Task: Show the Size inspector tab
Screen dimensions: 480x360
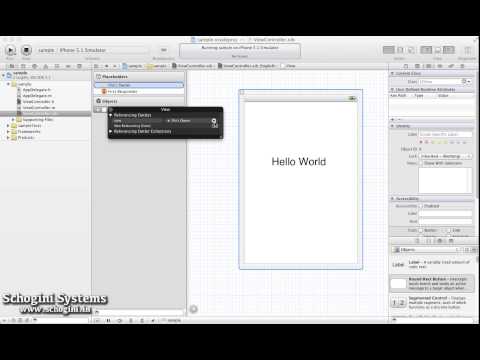Action: click(x=451, y=66)
